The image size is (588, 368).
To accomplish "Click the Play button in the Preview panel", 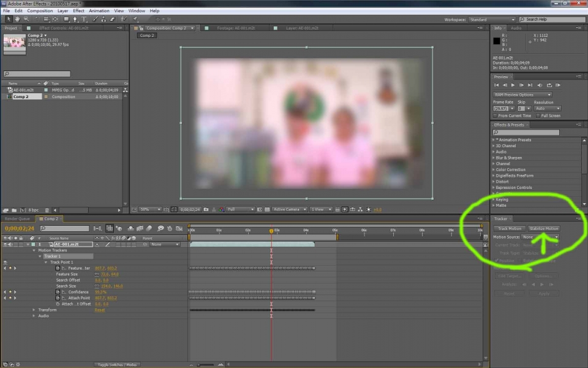I will pos(513,85).
